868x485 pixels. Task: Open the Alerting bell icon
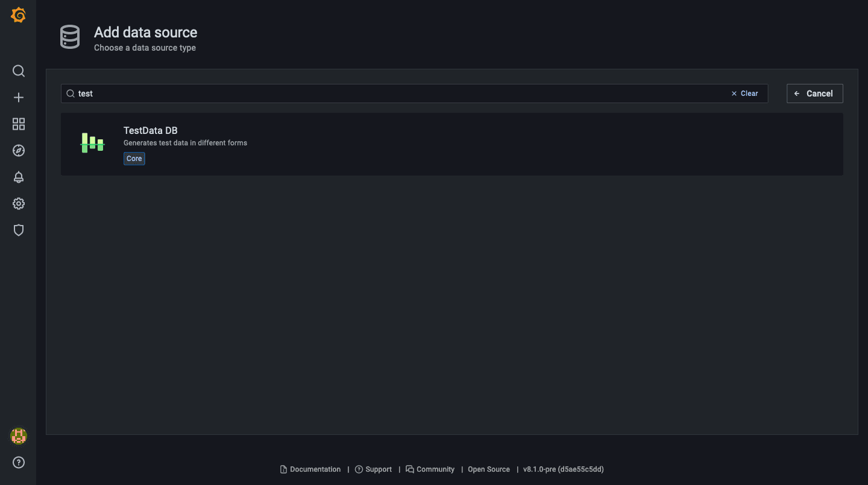[x=19, y=177]
